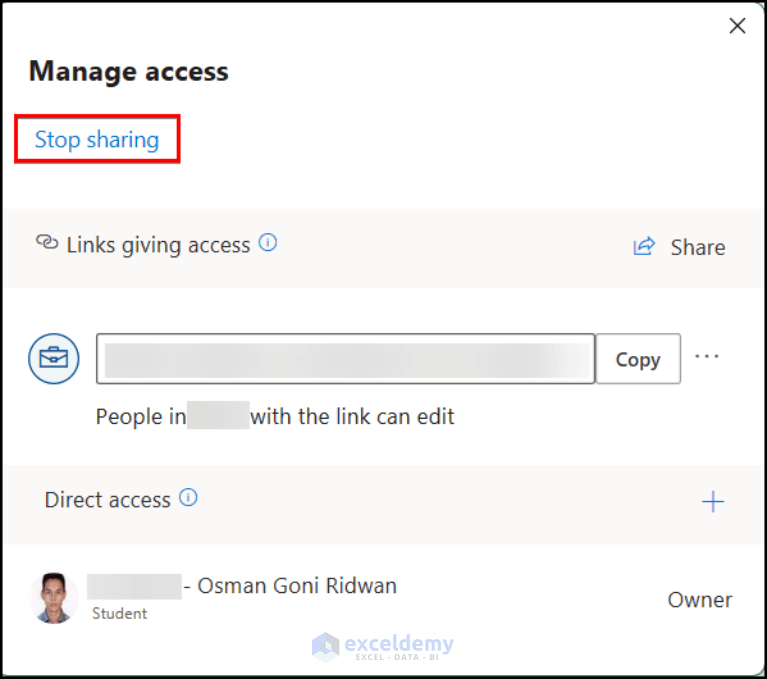
Task: Click the Direct access label
Action: (108, 500)
